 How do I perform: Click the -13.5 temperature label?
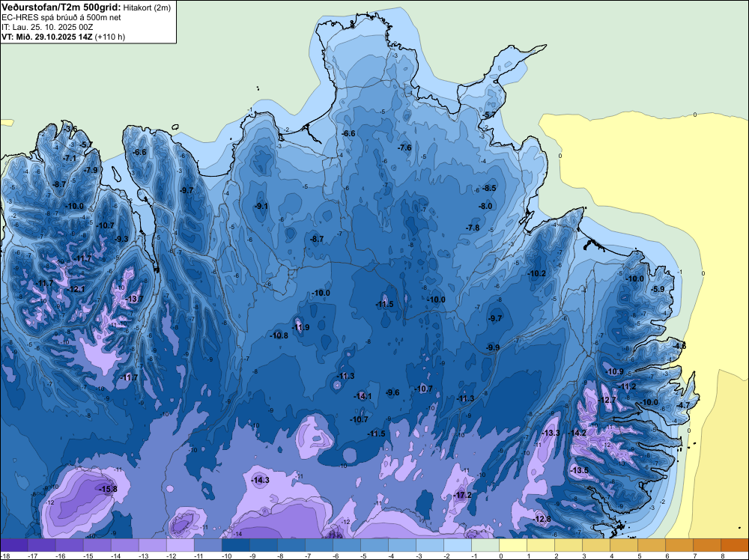[x=580, y=470]
